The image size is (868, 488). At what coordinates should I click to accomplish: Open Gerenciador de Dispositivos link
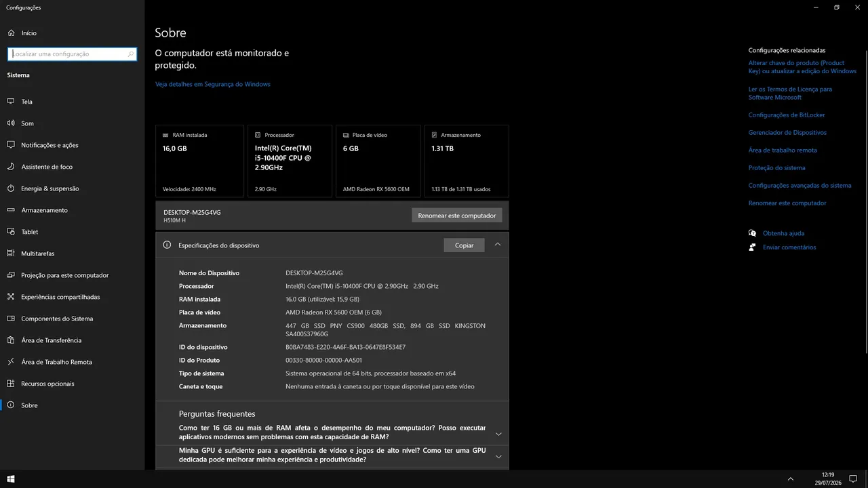point(787,133)
